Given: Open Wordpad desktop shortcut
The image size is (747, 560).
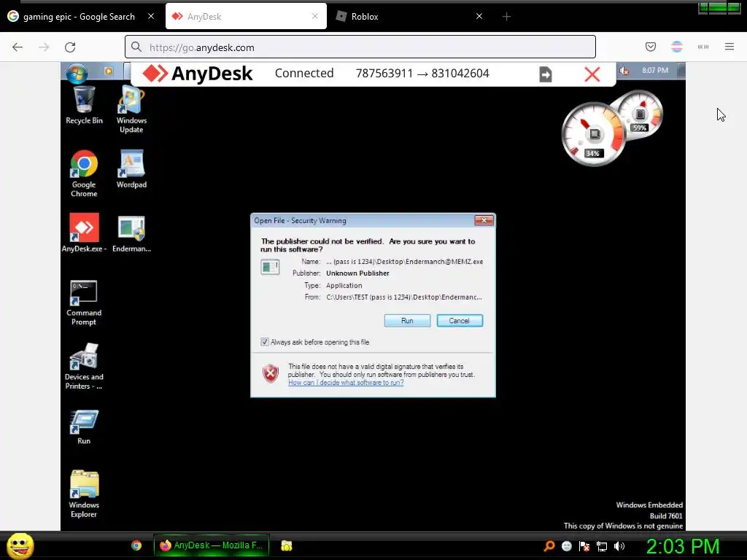Looking at the screenshot, I should coord(131,169).
